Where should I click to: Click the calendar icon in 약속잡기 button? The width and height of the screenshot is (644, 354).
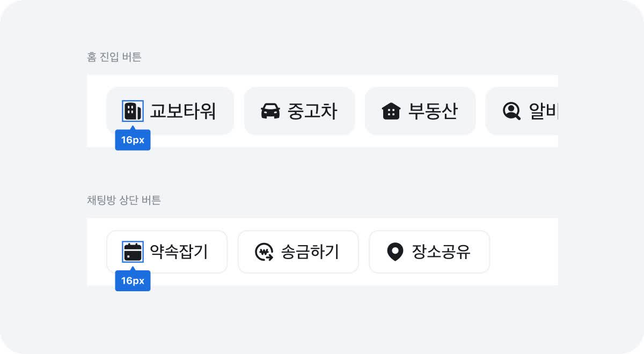pyautogui.click(x=133, y=252)
